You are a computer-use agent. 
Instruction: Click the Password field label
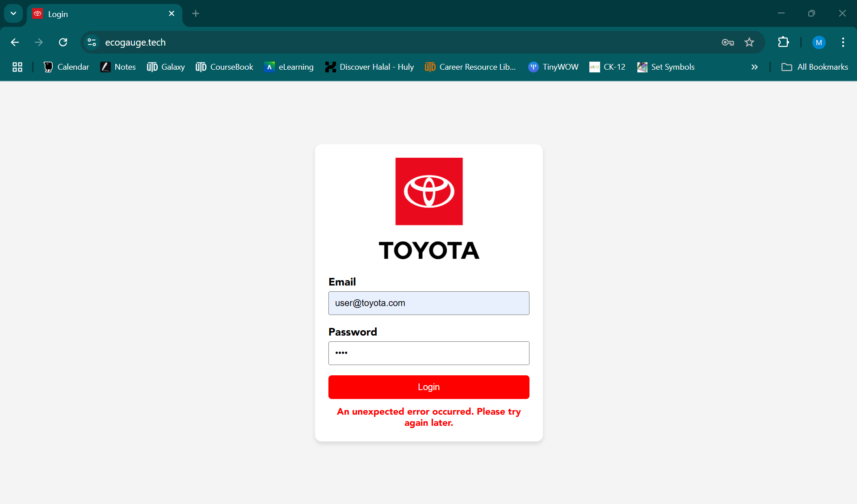(x=353, y=332)
